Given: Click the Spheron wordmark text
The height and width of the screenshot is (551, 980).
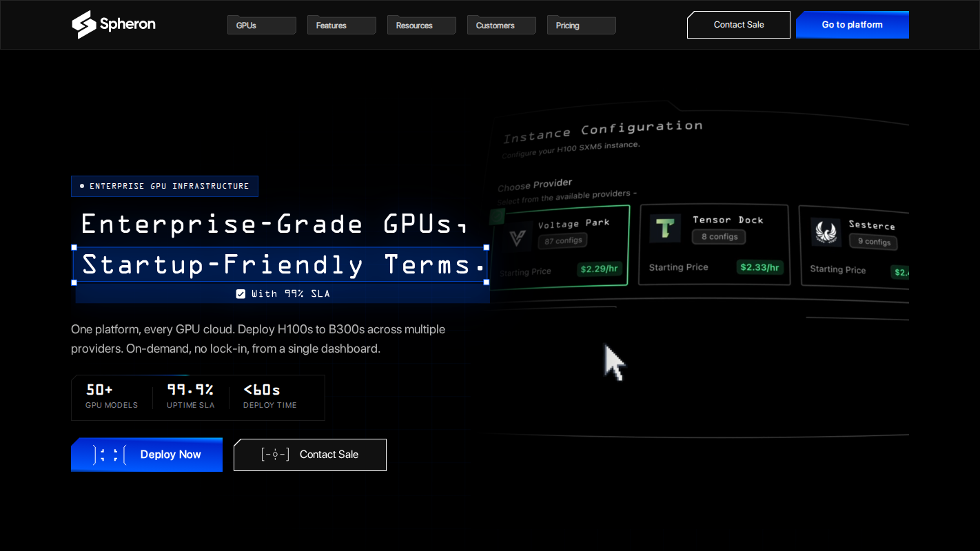Looking at the screenshot, I should tap(128, 24).
